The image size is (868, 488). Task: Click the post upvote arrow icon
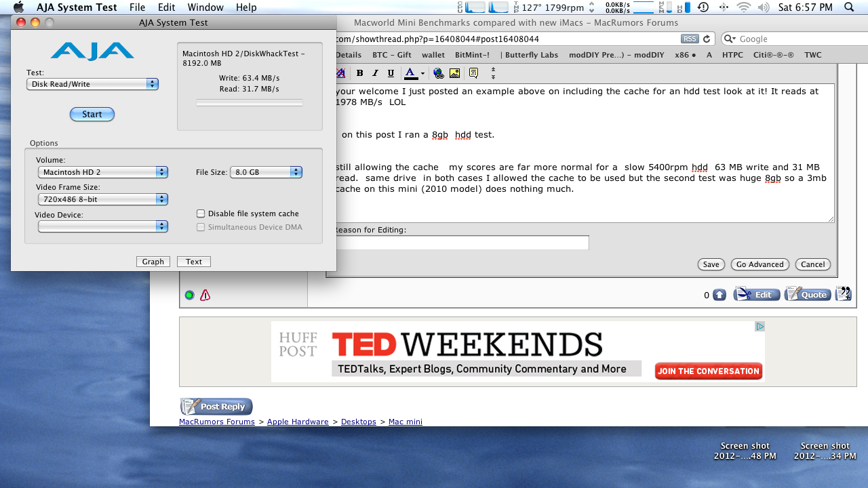[719, 295]
